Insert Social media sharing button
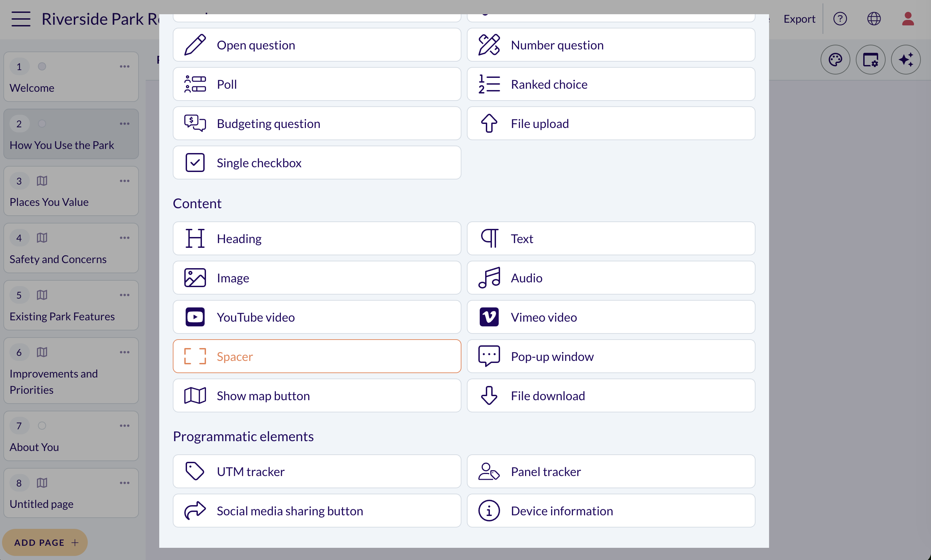The image size is (931, 560). [317, 511]
